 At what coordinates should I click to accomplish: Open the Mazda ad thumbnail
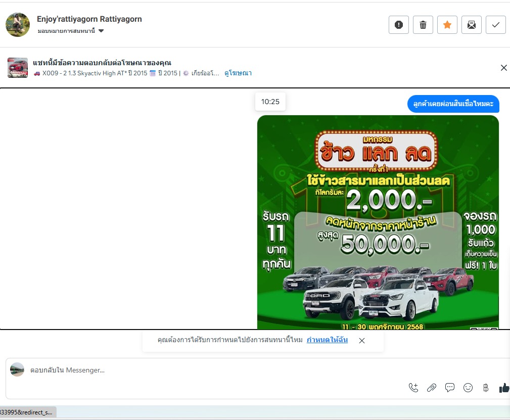click(x=18, y=68)
